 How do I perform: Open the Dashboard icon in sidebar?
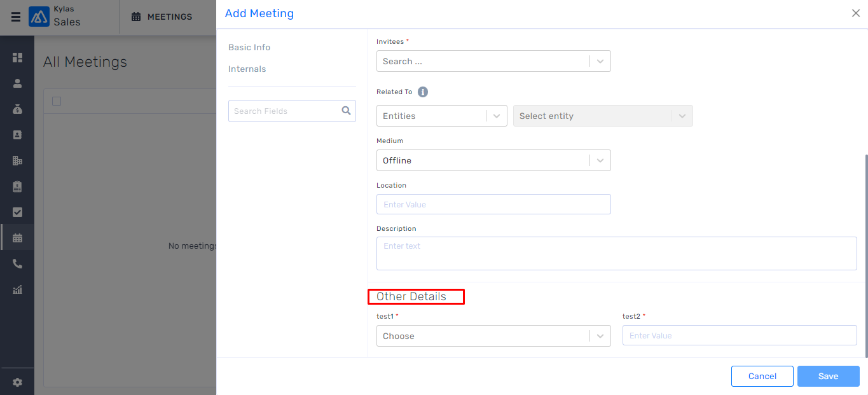tap(17, 57)
